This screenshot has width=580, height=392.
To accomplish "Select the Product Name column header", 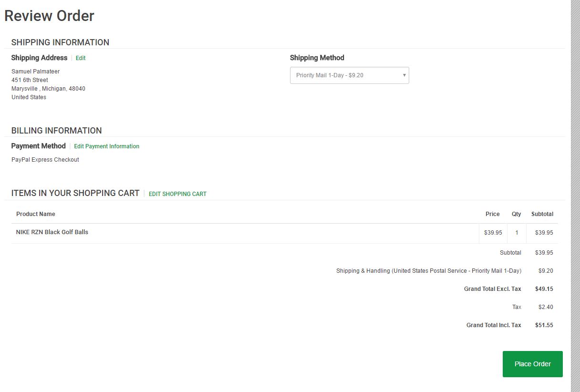I will [36, 214].
